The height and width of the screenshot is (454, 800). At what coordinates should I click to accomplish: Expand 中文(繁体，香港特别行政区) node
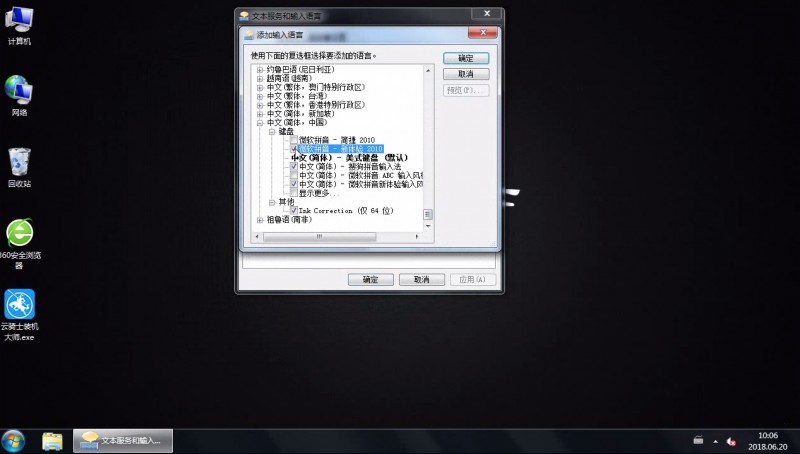[x=260, y=105]
